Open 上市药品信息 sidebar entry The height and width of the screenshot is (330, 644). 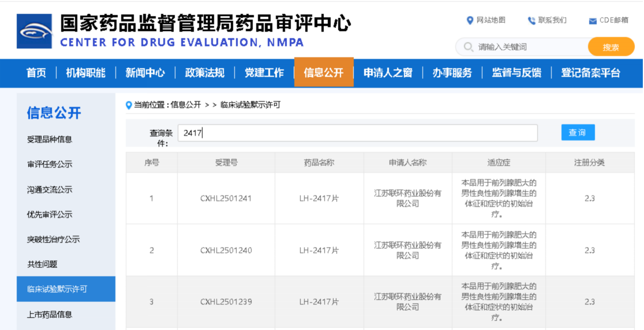pyautogui.click(x=49, y=314)
